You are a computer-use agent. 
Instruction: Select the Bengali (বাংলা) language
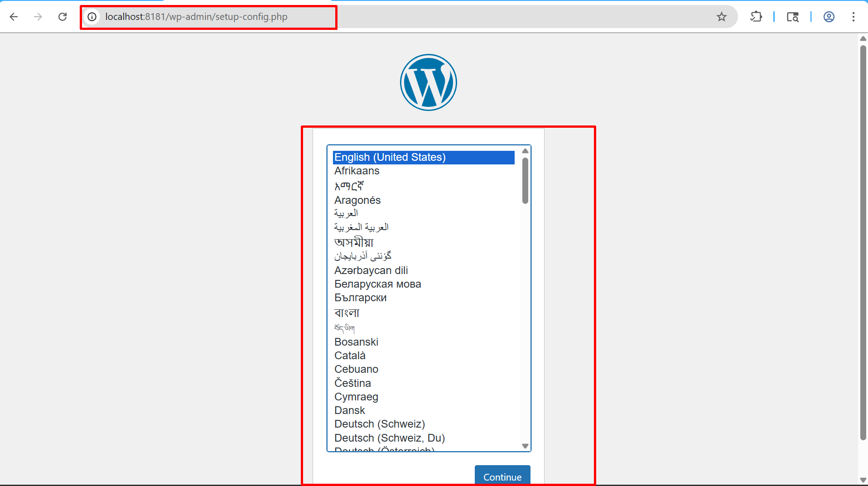[x=424, y=313]
